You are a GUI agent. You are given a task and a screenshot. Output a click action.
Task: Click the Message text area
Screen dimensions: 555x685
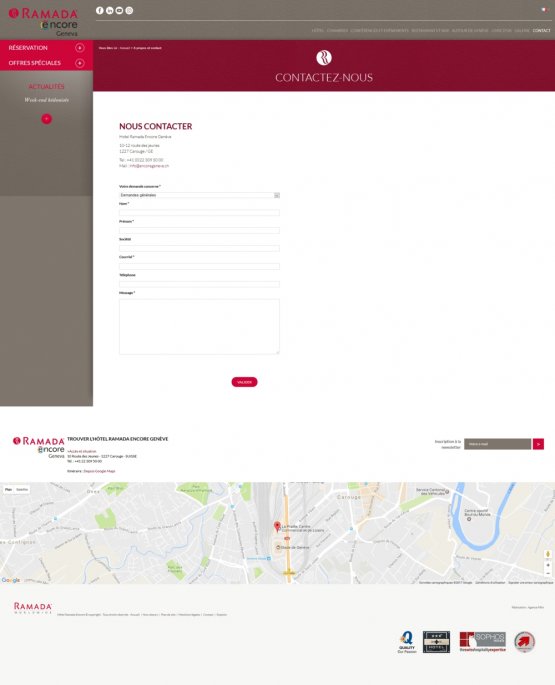point(199,326)
